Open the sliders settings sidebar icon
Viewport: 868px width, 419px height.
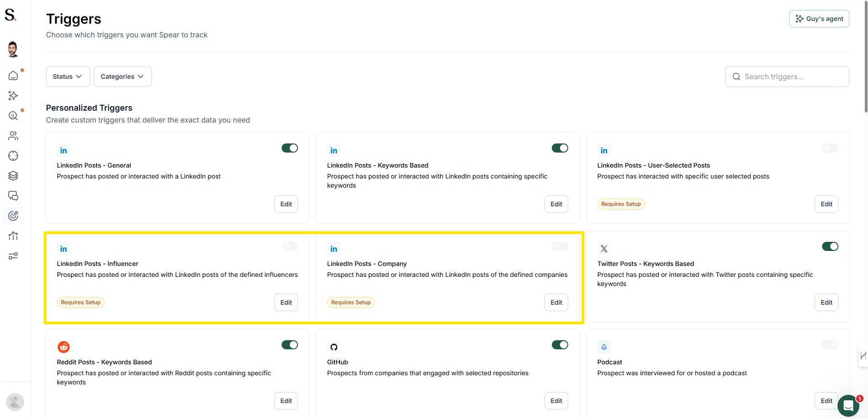pyautogui.click(x=13, y=256)
